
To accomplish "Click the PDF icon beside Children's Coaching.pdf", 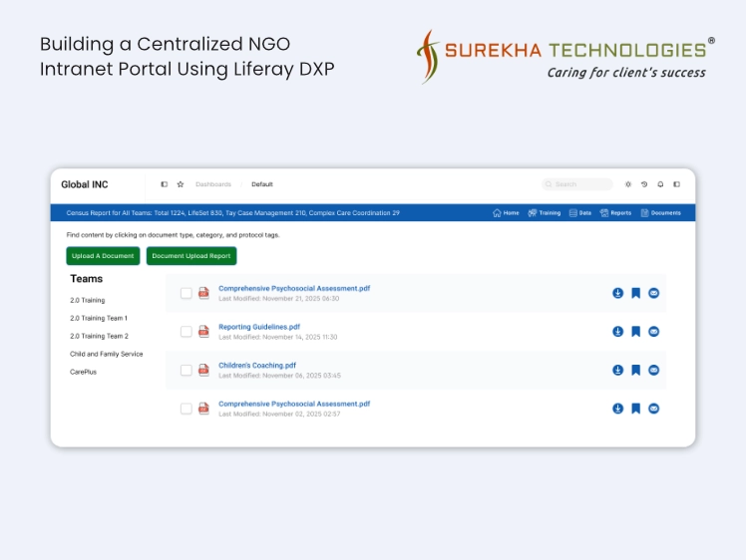I will [x=203, y=370].
